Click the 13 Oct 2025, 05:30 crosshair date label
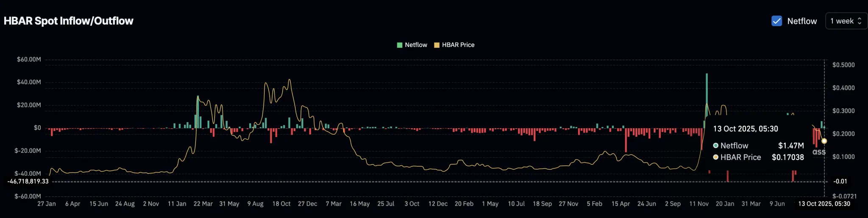 coord(824,204)
